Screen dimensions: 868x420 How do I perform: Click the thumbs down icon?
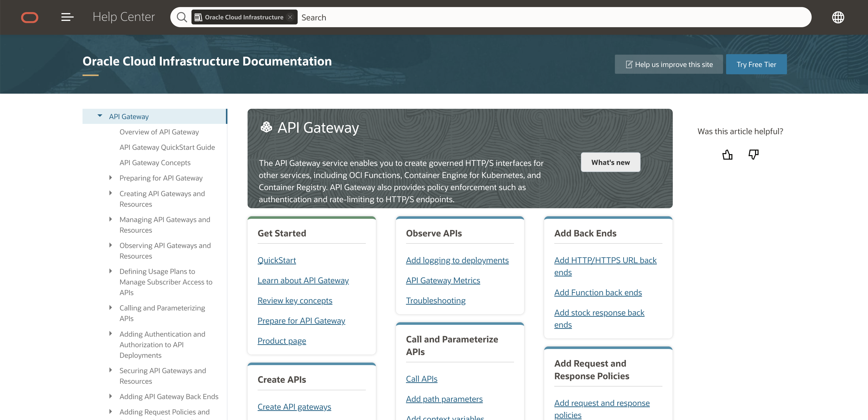[x=754, y=155]
